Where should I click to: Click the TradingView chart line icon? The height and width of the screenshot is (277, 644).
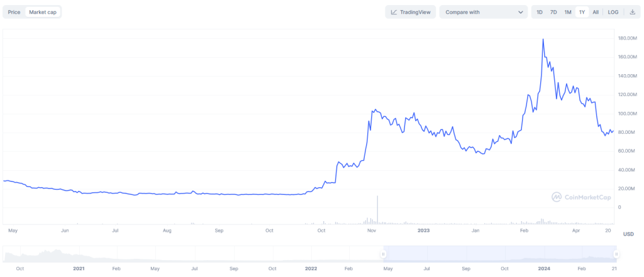click(x=394, y=12)
